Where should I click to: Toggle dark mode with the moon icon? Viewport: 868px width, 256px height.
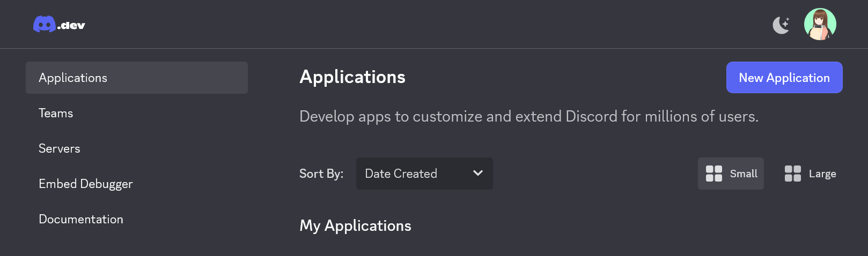[x=781, y=25]
